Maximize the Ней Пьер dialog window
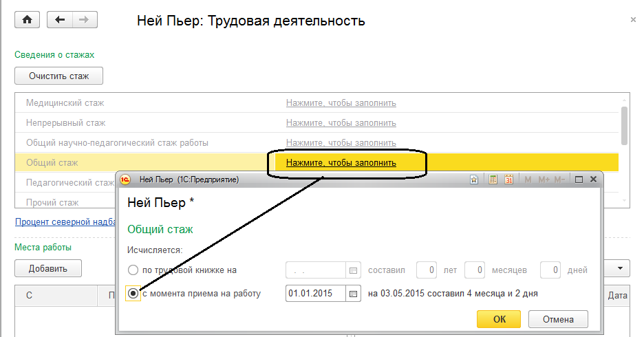This screenshot has height=337, width=644. tap(579, 180)
